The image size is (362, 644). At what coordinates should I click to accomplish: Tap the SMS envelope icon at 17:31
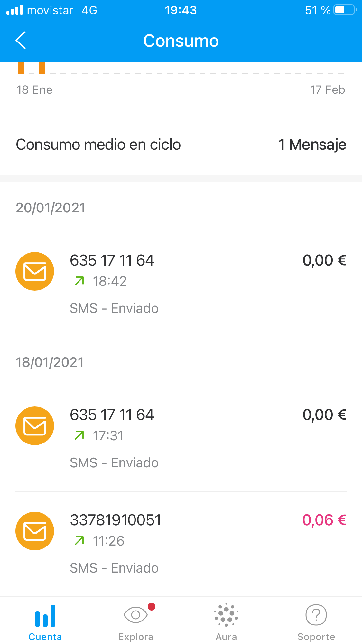click(x=35, y=426)
